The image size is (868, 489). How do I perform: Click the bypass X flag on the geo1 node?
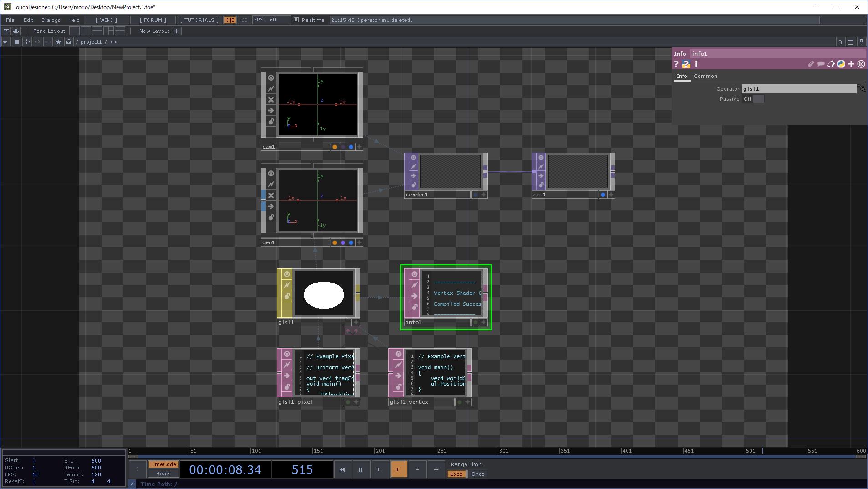271,196
